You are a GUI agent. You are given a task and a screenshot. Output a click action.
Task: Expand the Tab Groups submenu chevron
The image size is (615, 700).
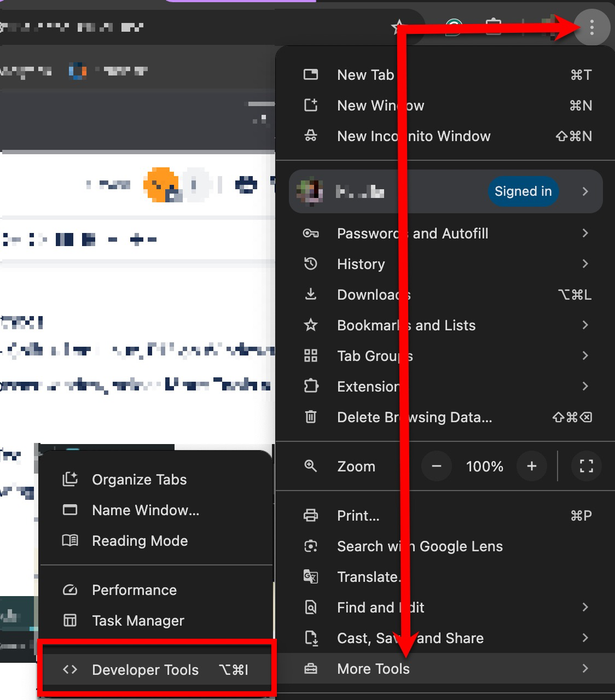pos(585,355)
